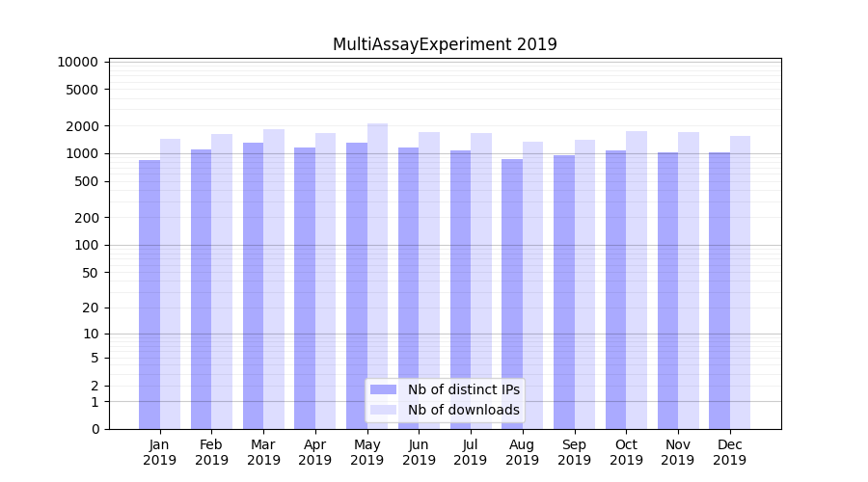868x482 pixels.
Task: Select the 'Nb of downloads' legend label
Action: (463, 410)
